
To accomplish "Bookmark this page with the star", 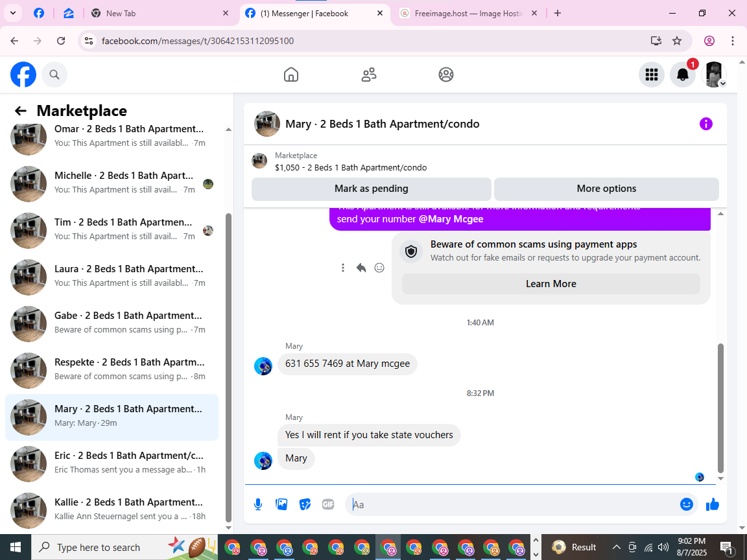I will pos(677,41).
